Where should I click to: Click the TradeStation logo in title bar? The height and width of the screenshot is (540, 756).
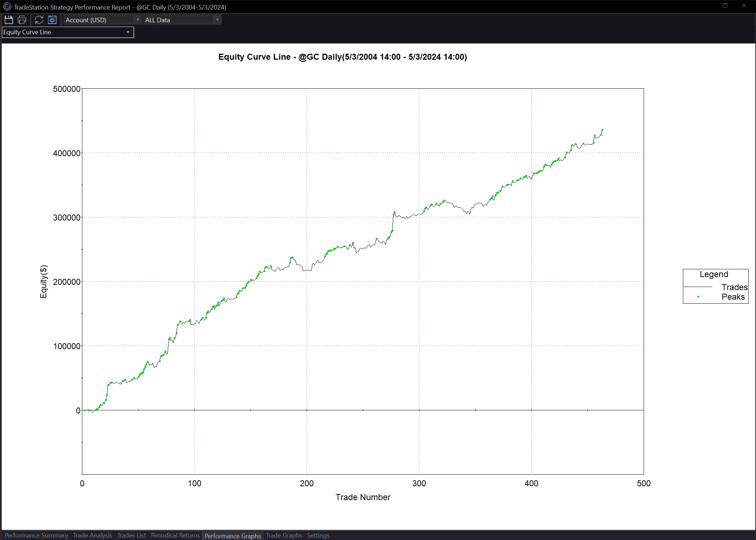click(x=7, y=7)
